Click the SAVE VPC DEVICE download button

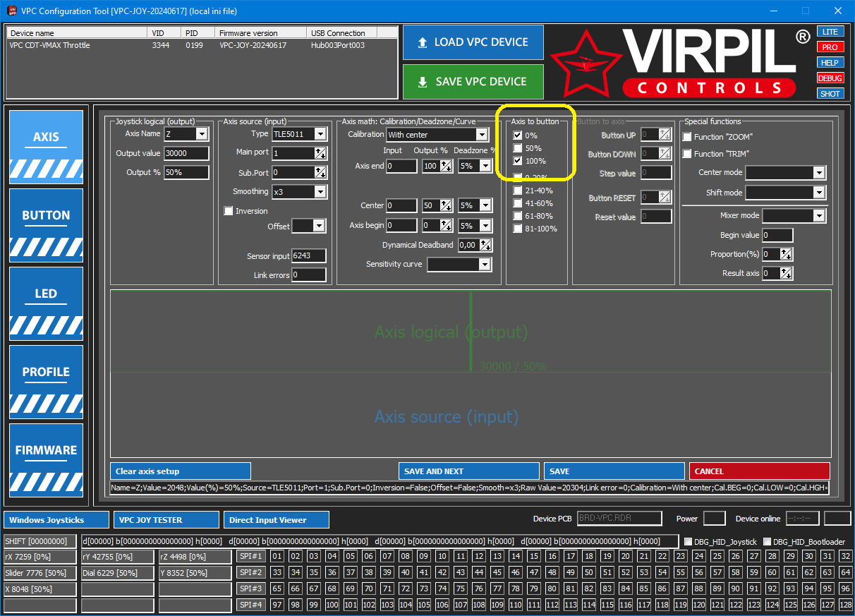click(x=473, y=82)
